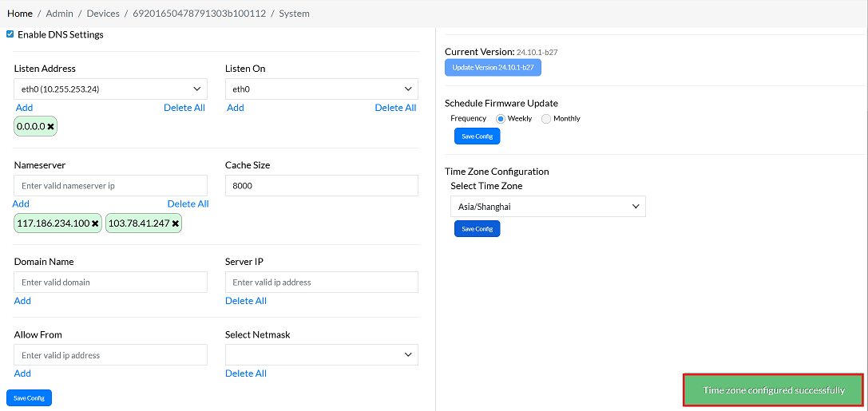Save the DNS settings config

click(x=29, y=397)
